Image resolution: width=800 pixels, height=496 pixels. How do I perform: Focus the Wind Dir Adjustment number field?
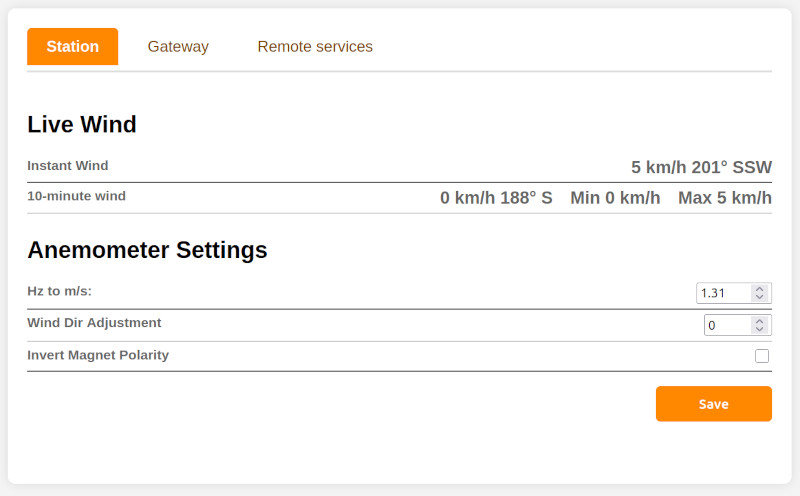tap(727, 325)
